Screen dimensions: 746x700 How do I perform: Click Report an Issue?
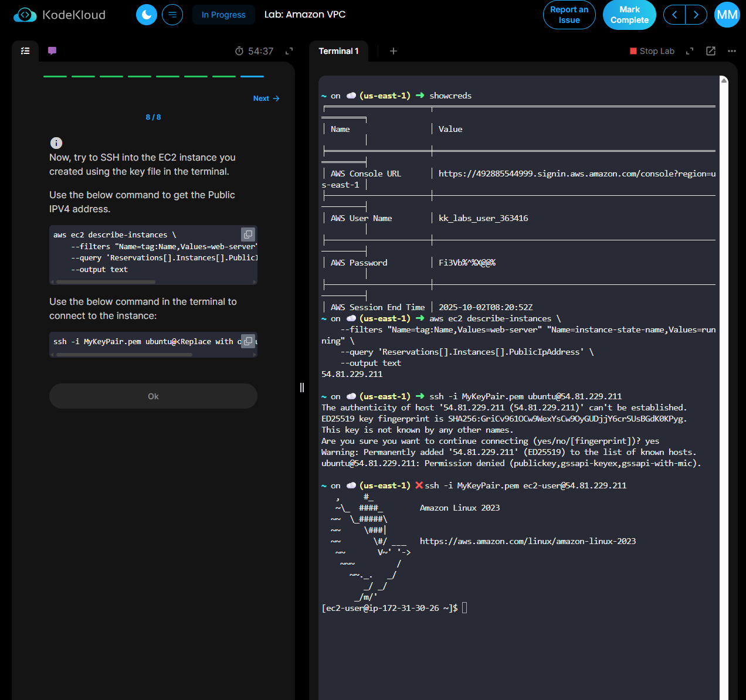(569, 15)
